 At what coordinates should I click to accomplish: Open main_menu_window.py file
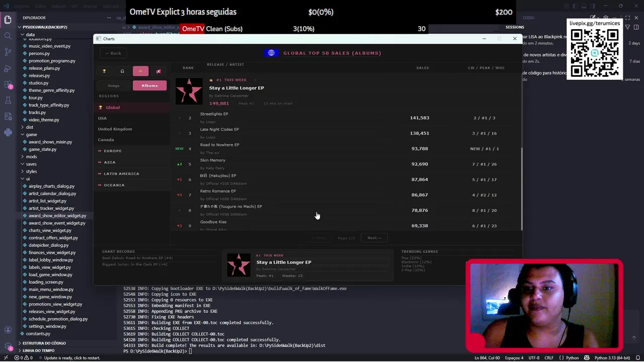51,290
